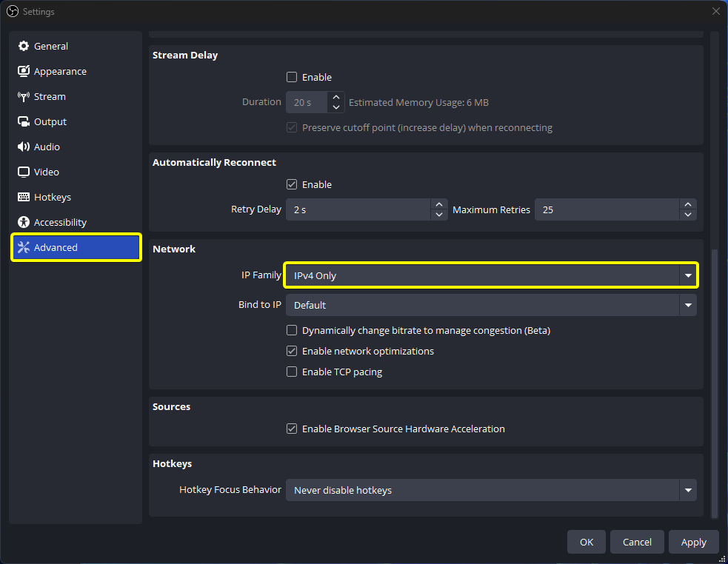
Task: Increase Maximum Retries with up arrow
Action: [688, 204]
